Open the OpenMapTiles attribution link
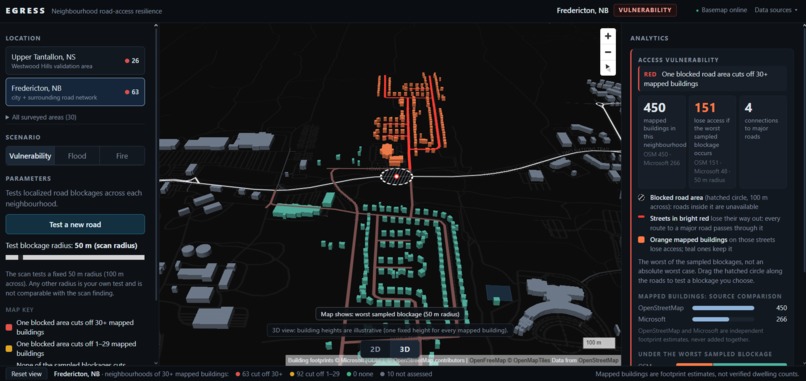 (x=528, y=360)
